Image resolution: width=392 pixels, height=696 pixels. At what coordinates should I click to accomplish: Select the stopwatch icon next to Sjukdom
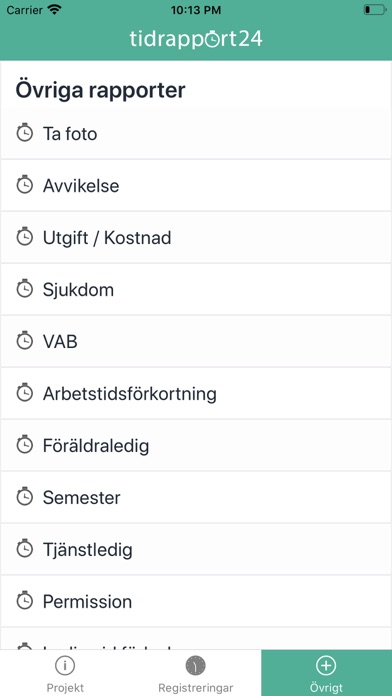click(x=24, y=289)
